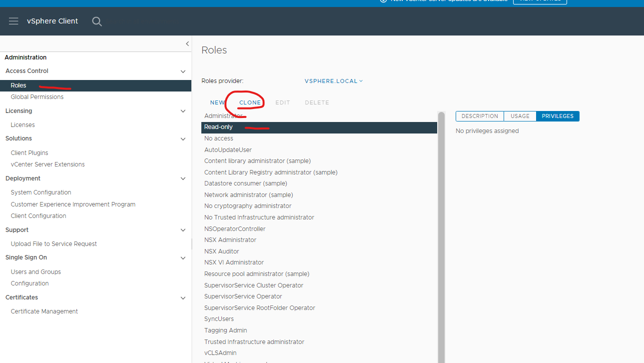This screenshot has height=363, width=644.
Task: Click the search magnifier icon
Action: coord(97,21)
